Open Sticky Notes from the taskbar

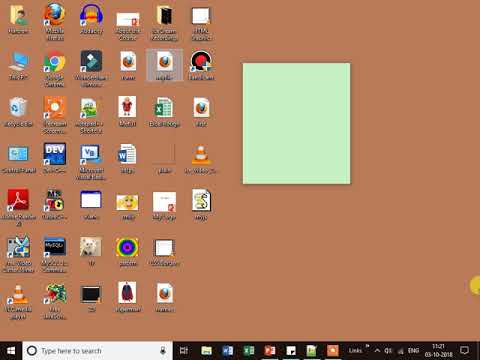click(291, 351)
